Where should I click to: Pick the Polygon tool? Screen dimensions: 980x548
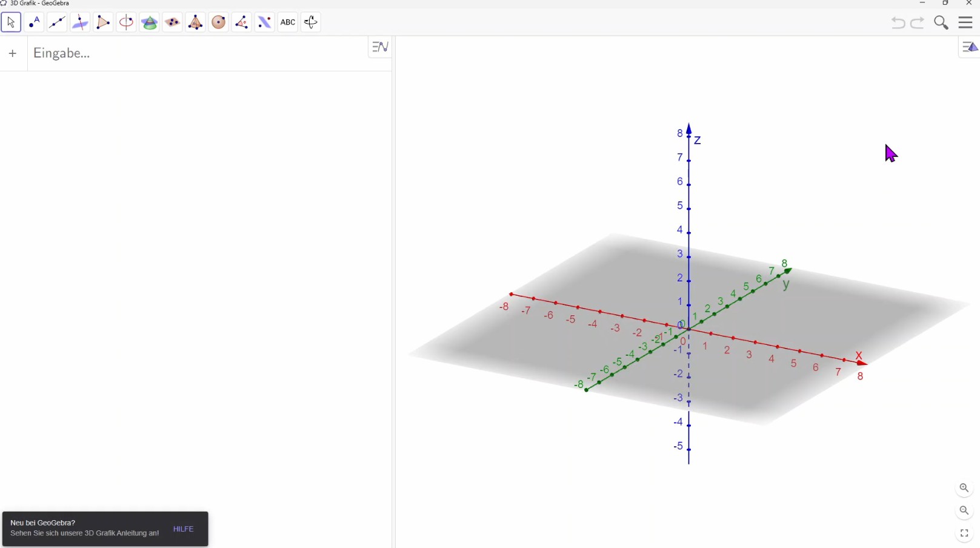[103, 22]
